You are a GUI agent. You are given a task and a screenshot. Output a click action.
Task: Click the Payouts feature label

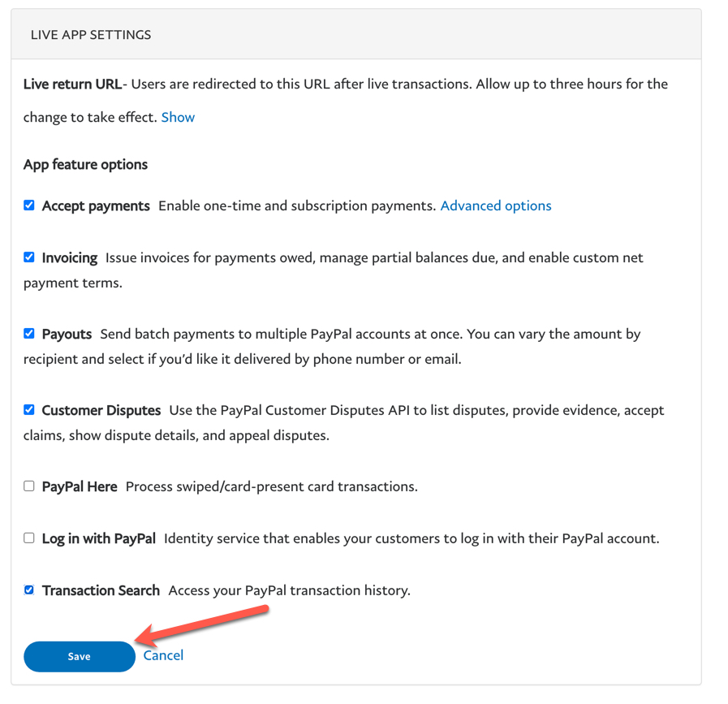[x=66, y=333]
